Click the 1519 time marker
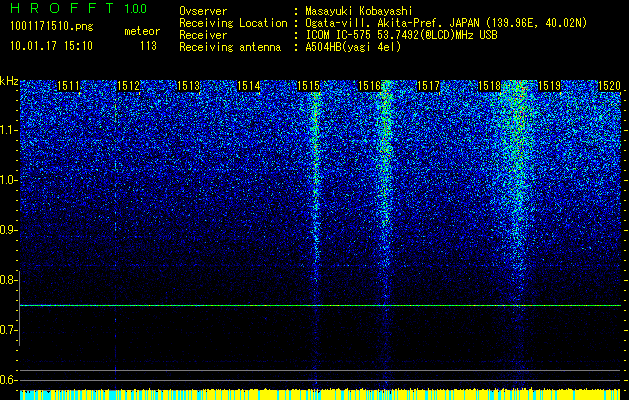 pyautogui.click(x=549, y=86)
